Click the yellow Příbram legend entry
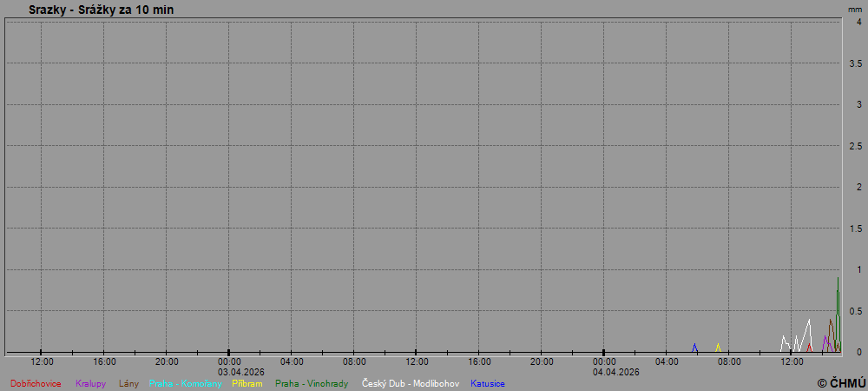This screenshot has height=391, width=868. click(248, 383)
